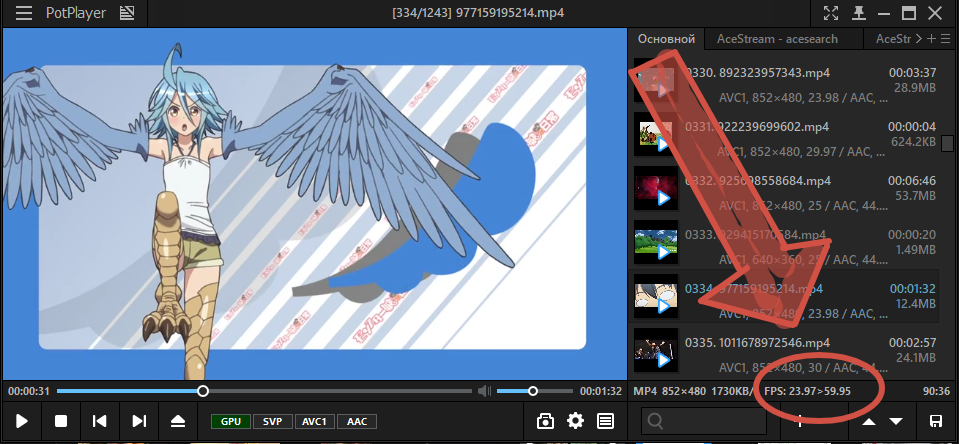Select thumbnail of item 0335
959x444 pixels.
pos(656,350)
